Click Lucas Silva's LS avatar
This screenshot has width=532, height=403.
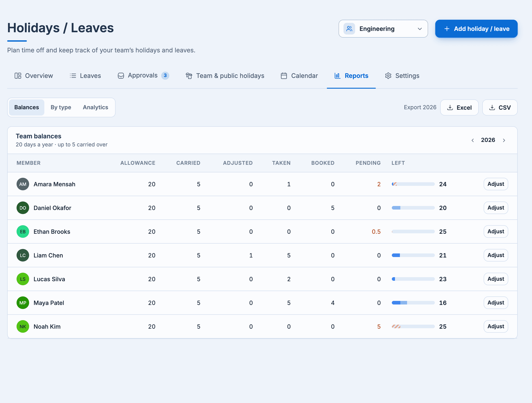[23, 279]
